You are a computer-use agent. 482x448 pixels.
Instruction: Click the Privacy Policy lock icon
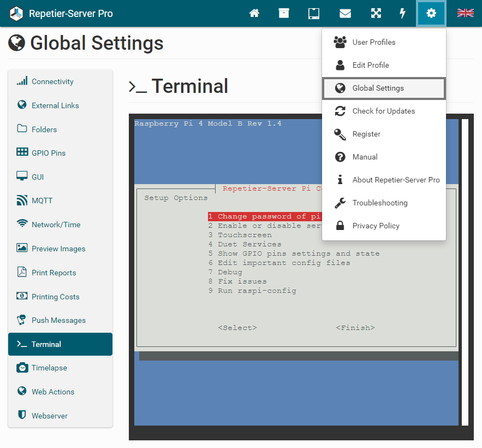[x=340, y=226]
